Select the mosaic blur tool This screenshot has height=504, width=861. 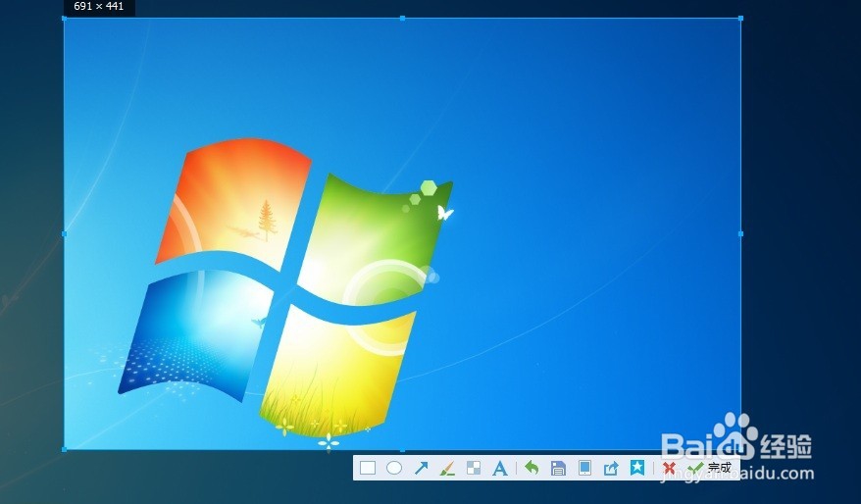click(474, 468)
